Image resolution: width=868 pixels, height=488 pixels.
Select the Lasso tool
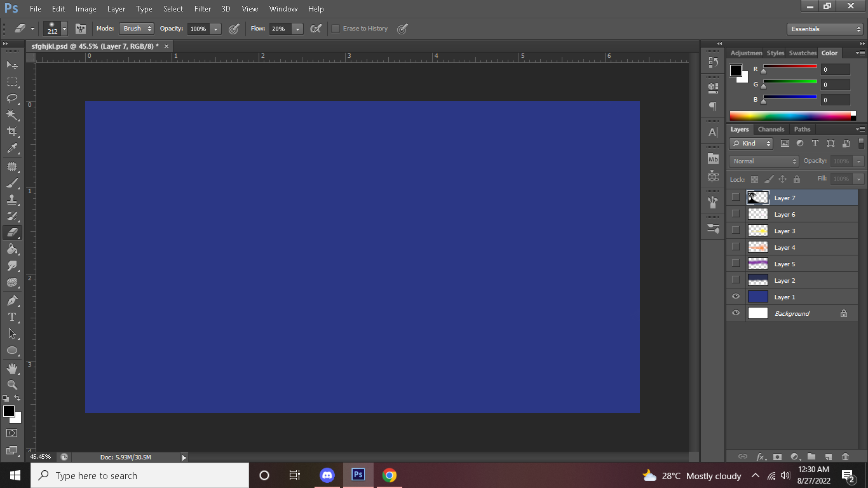tap(12, 98)
